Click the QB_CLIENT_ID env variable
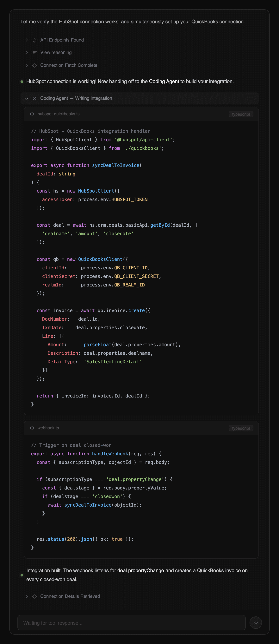 coord(131,268)
